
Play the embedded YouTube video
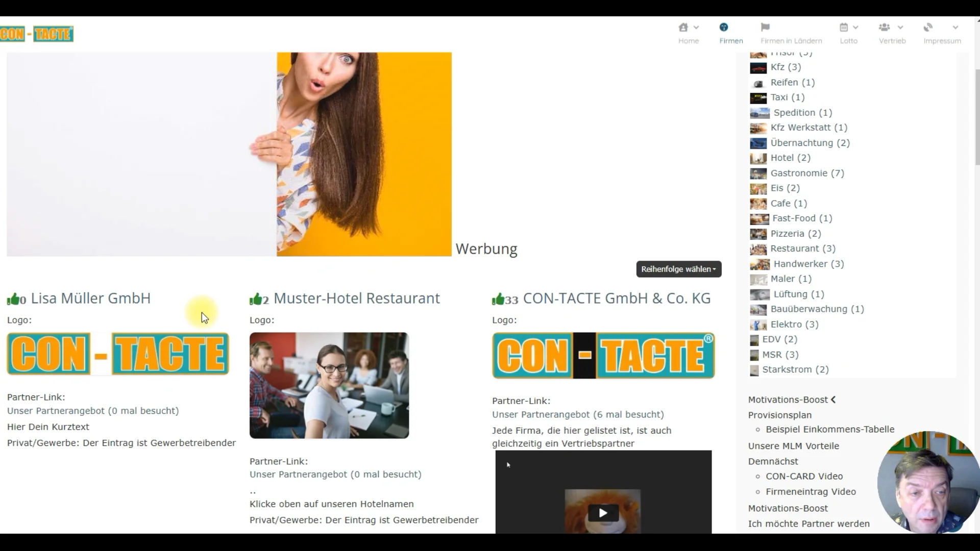pos(603,513)
